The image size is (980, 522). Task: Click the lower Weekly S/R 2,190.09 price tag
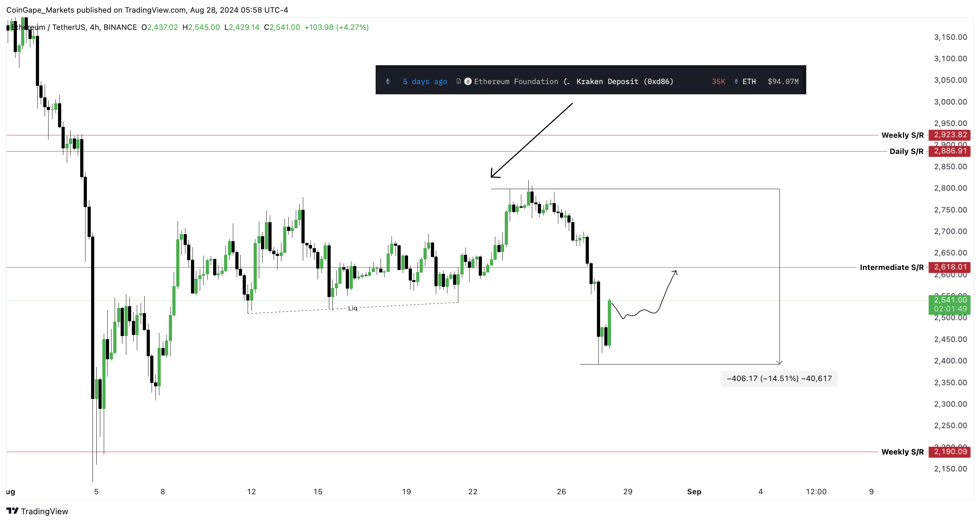coord(949,452)
